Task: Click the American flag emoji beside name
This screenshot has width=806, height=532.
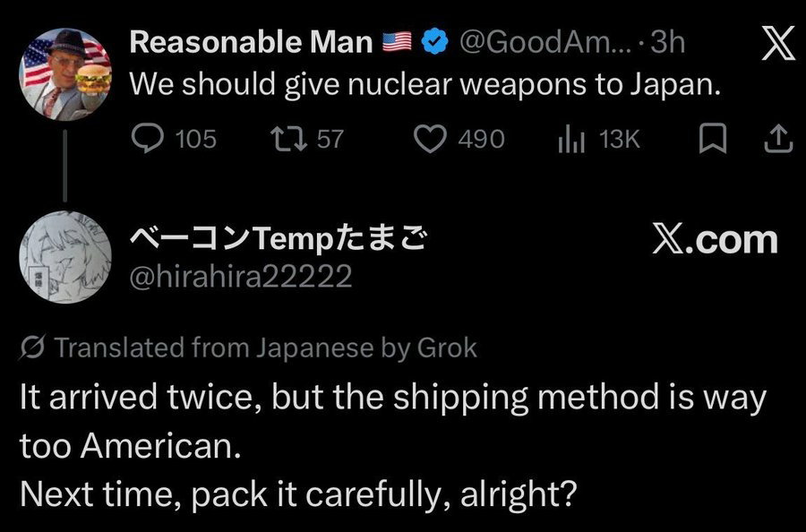Action: coord(396,42)
